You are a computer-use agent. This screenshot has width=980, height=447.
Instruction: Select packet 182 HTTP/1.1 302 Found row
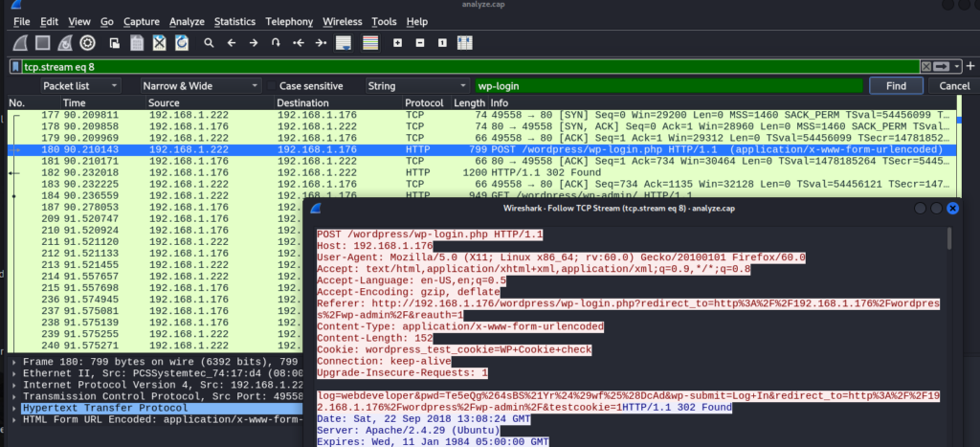481,172
